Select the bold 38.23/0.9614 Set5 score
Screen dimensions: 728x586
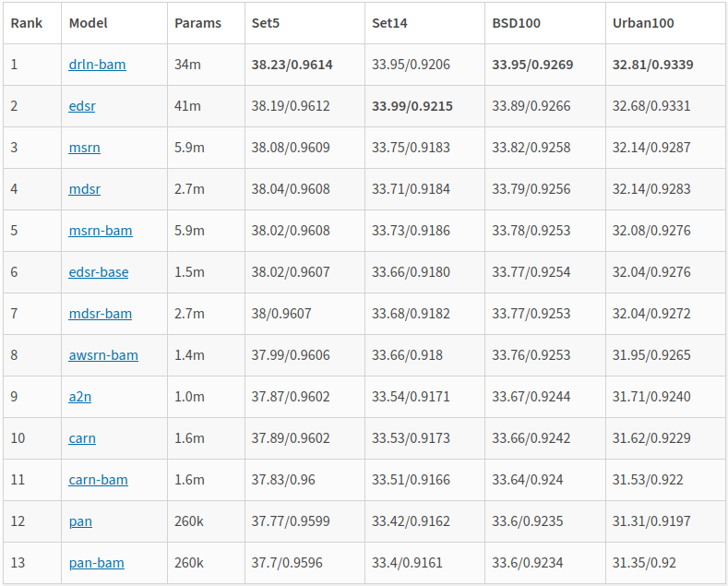(x=292, y=65)
